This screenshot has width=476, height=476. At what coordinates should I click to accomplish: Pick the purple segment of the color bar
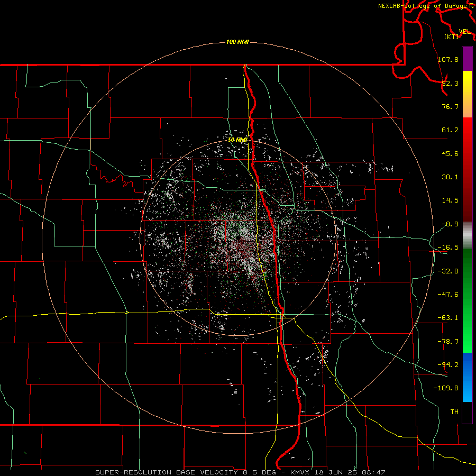point(467,59)
